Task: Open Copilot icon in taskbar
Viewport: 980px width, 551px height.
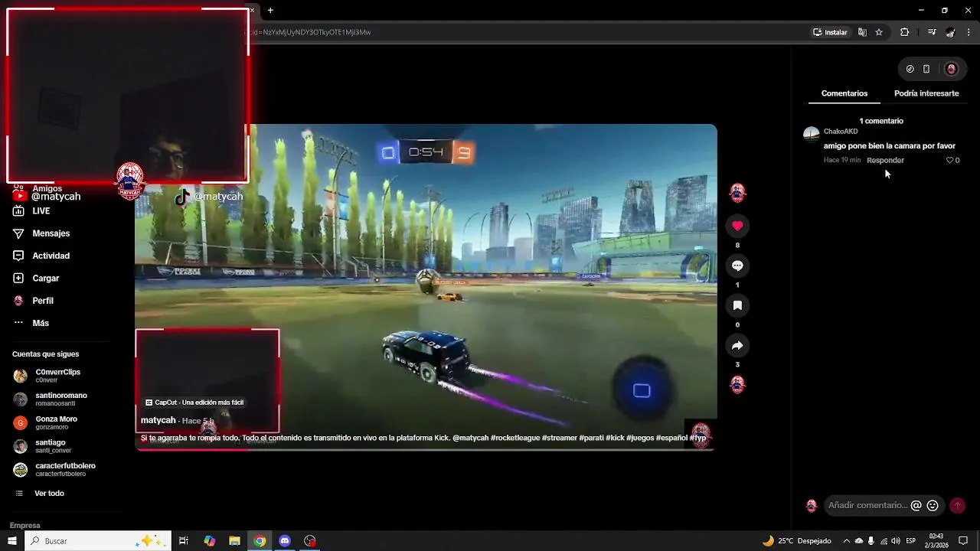Action: (210, 541)
